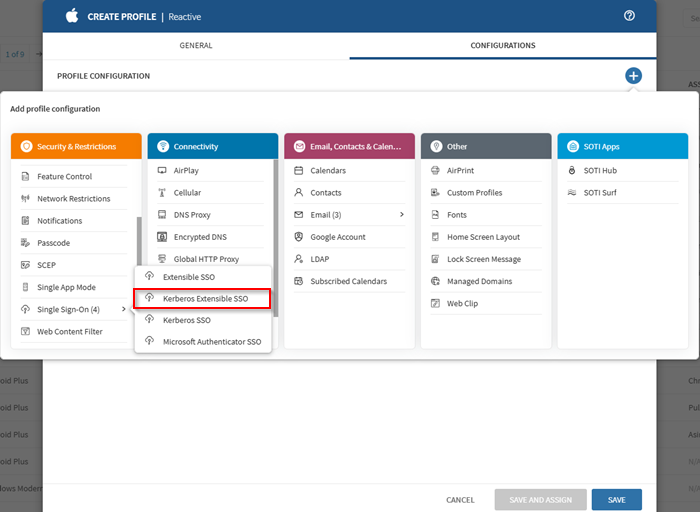Screen dimensions: 700x512
Task: Select Passcode under Security & Restrictions
Action: pos(53,243)
